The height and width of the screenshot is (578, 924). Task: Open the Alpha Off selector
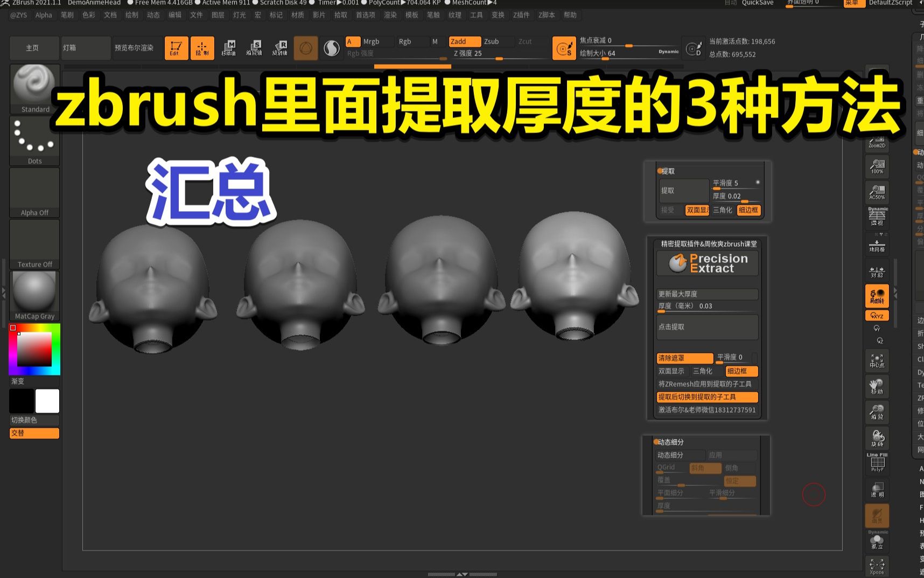[34, 192]
